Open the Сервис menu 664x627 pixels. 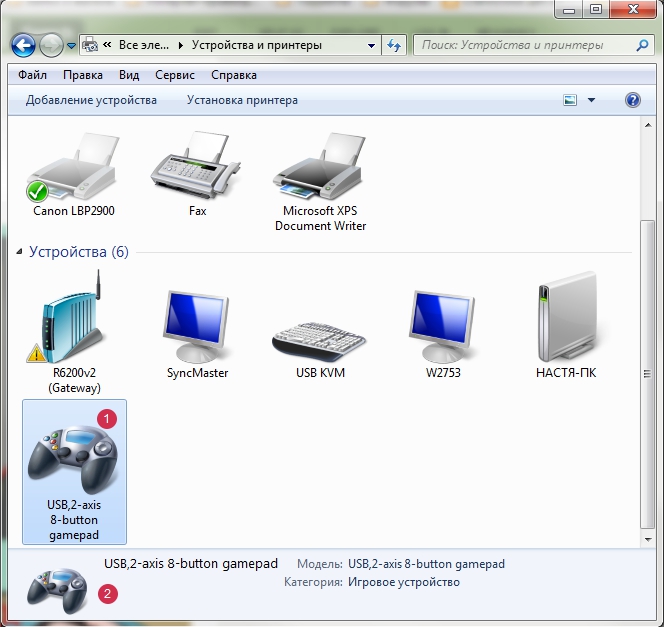174,75
